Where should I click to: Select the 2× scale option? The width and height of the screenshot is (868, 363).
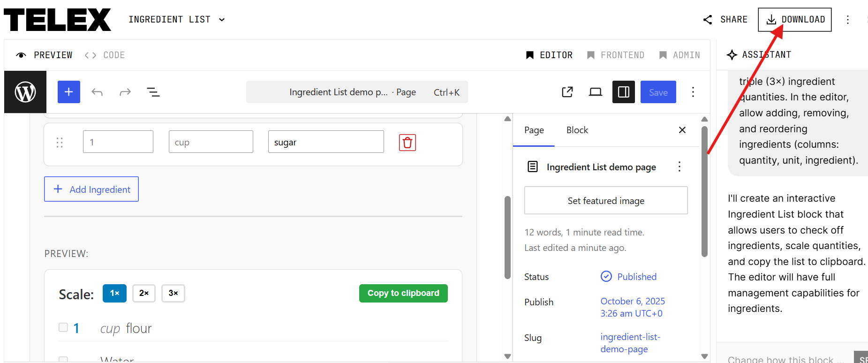point(143,293)
